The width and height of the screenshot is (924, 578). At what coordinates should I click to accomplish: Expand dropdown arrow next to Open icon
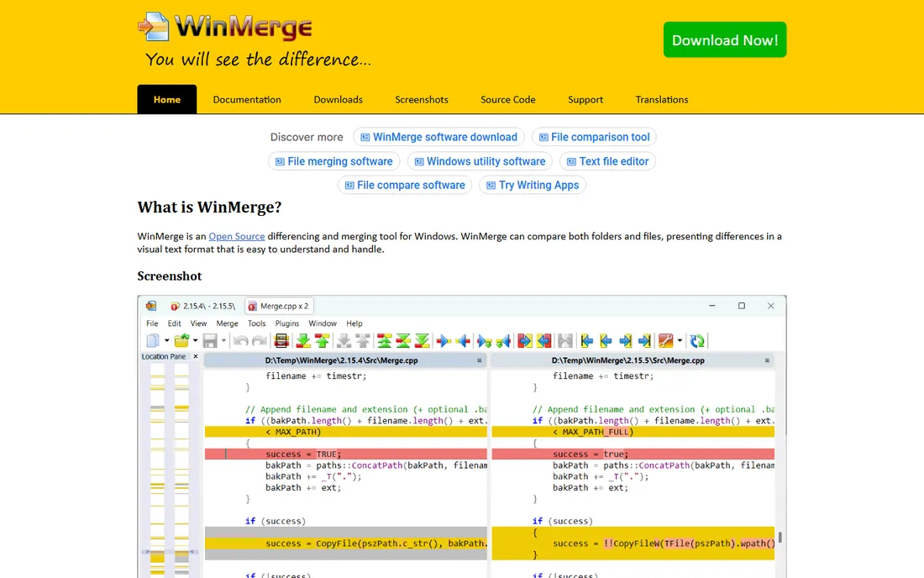[x=195, y=340]
